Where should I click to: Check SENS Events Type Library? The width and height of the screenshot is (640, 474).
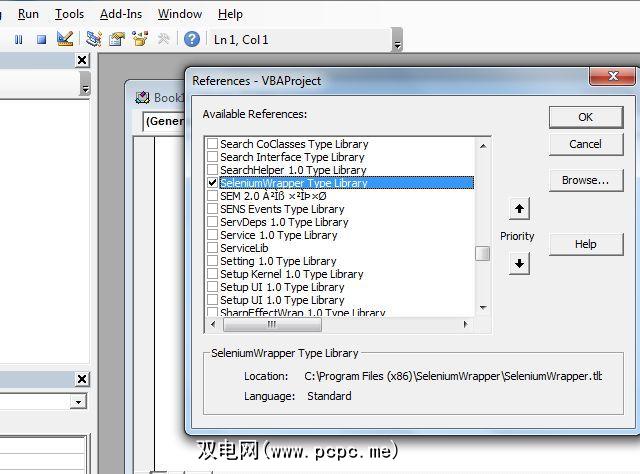[x=212, y=209]
